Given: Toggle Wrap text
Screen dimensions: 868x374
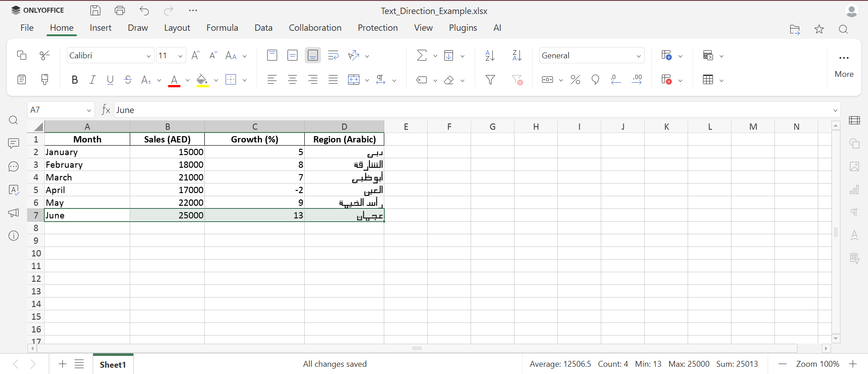Looking at the screenshot, I should tap(333, 55).
